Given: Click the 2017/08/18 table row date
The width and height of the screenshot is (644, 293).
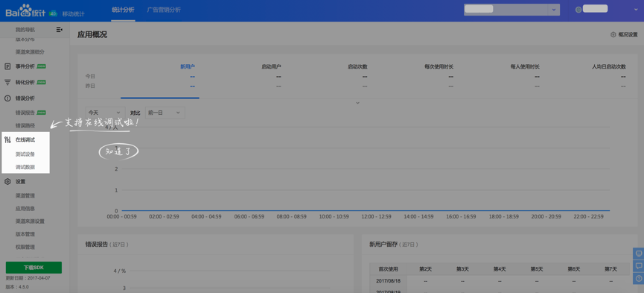Looking at the screenshot, I should (x=389, y=281).
